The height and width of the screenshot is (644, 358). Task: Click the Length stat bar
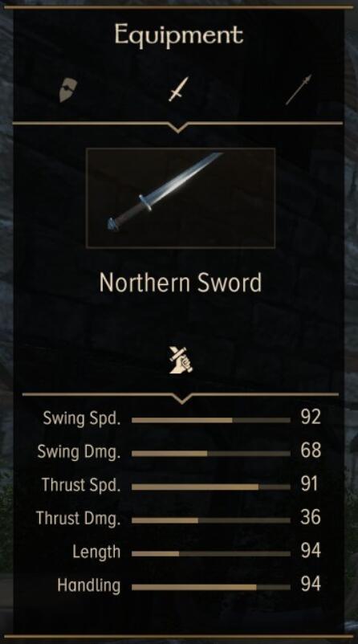(x=211, y=553)
